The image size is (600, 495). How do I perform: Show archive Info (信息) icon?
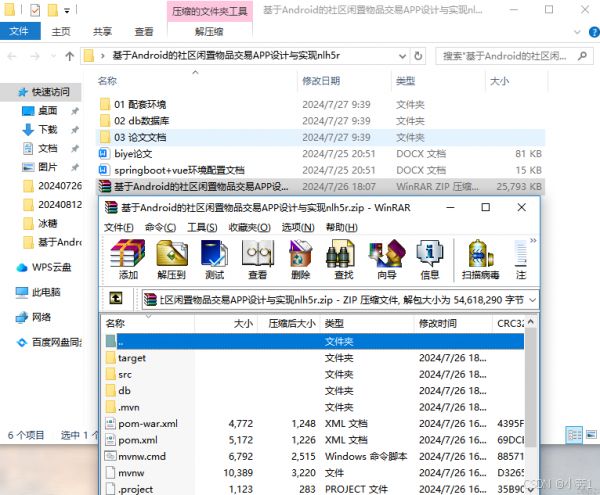tap(429, 259)
